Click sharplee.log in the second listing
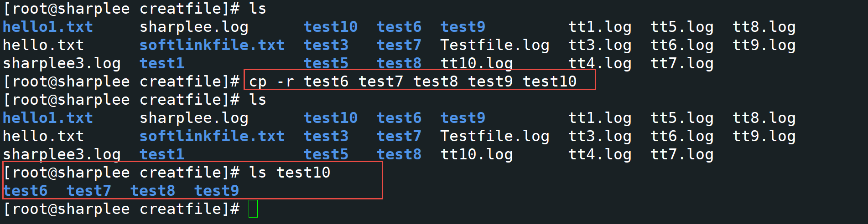The image size is (868, 224). coord(194,118)
